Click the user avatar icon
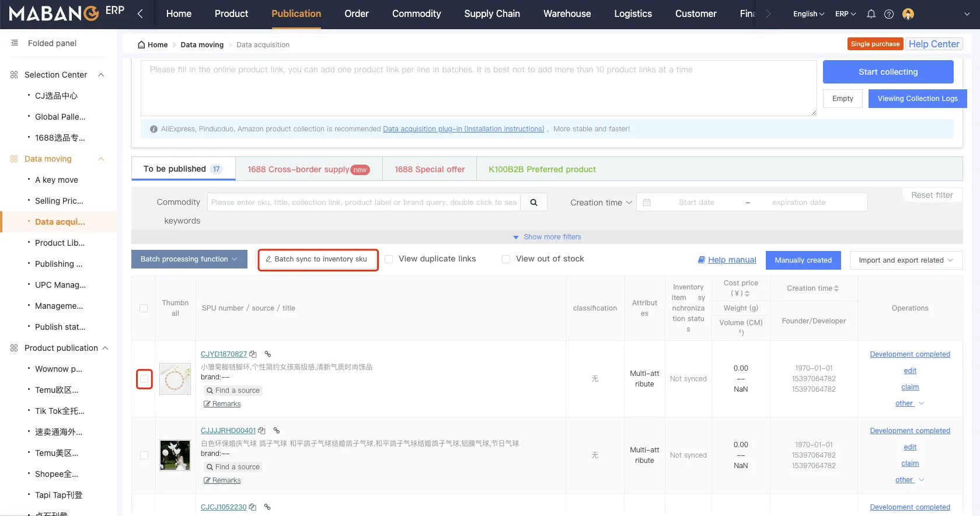 pos(908,14)
